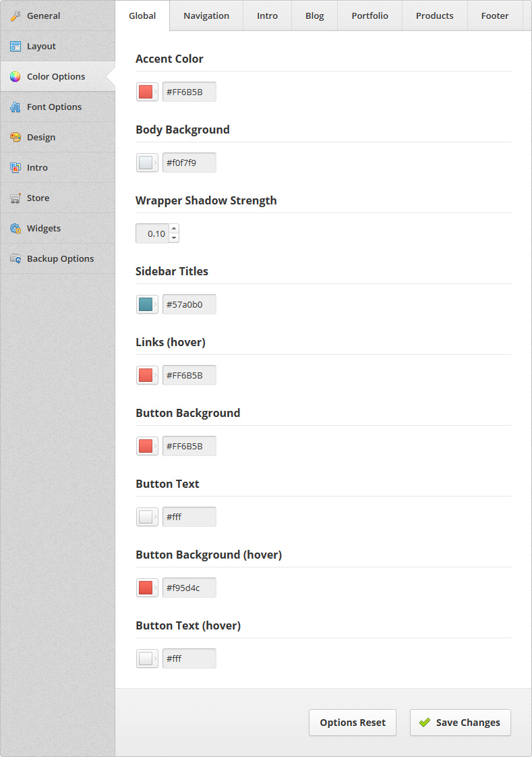Increase Wrapper Shadow Strength with up arrow
This screenshot has width=532, height=757.
point(174,229)
